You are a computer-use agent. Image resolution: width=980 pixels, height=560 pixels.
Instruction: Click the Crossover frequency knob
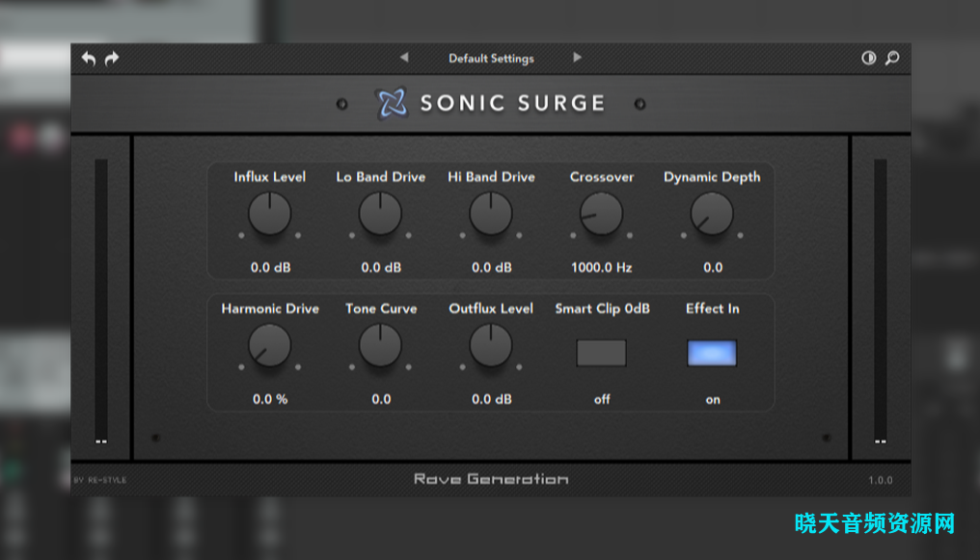[x=601, y=214]
